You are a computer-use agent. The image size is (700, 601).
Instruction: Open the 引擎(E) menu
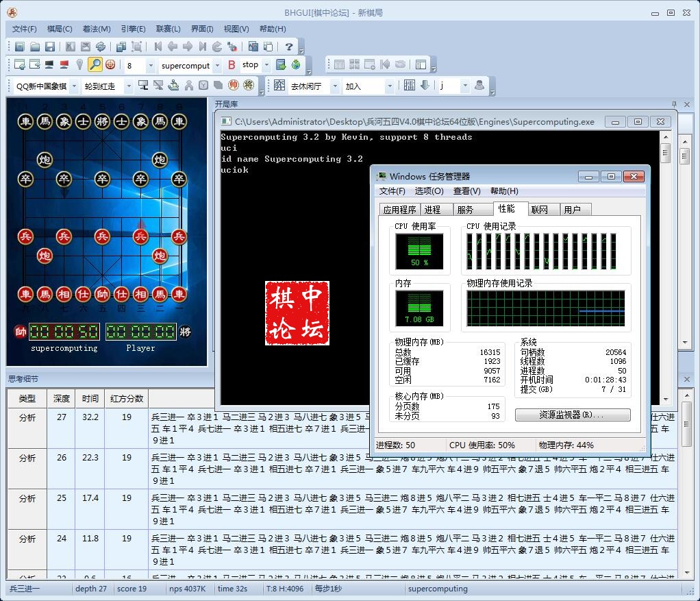point(133,29)
